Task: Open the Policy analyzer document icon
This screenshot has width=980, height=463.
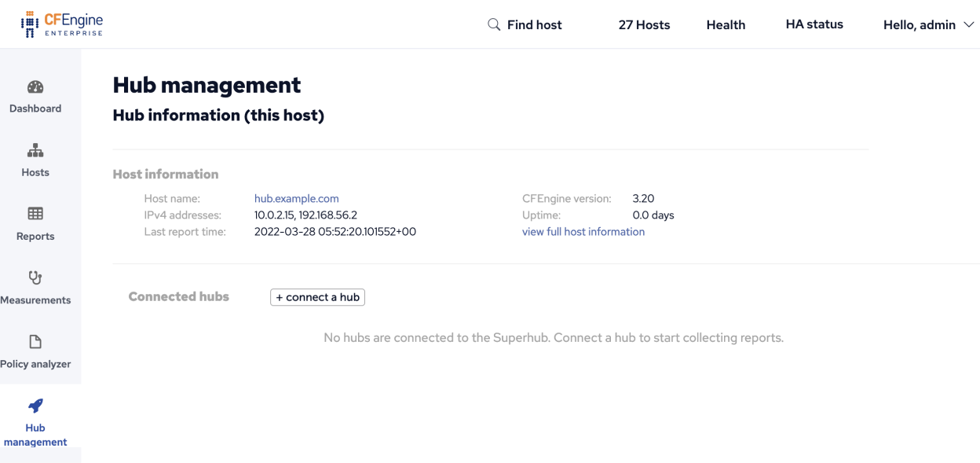Action: (35, 342)
